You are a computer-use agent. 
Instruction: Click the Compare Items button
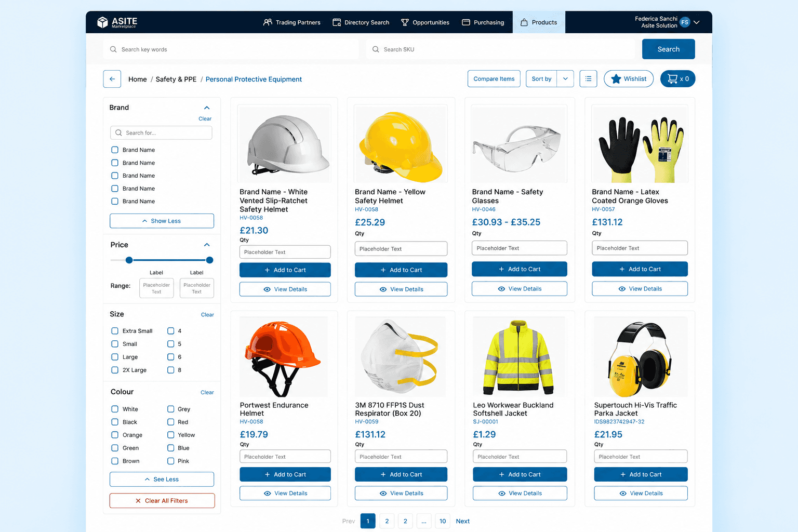[x=494, y=79]
